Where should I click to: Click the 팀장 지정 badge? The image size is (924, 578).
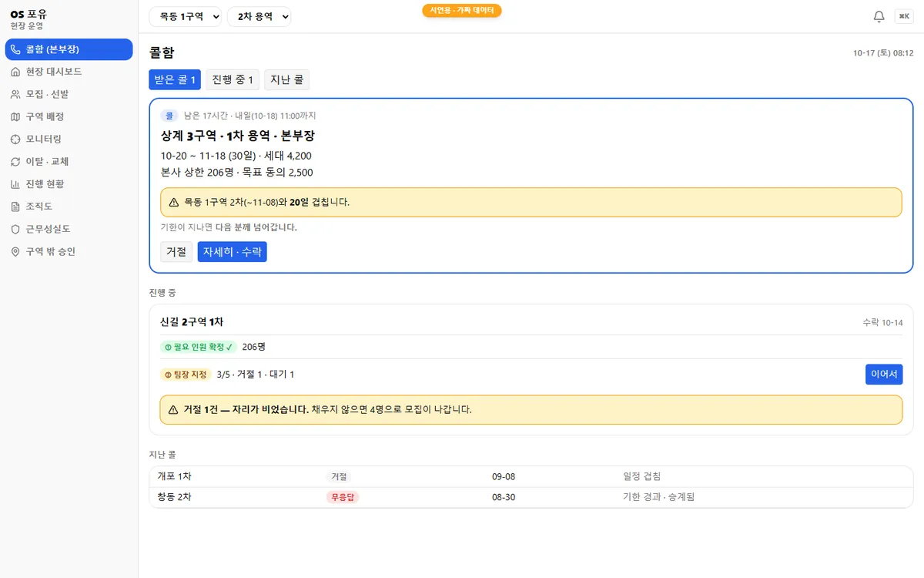coord(186,375)
